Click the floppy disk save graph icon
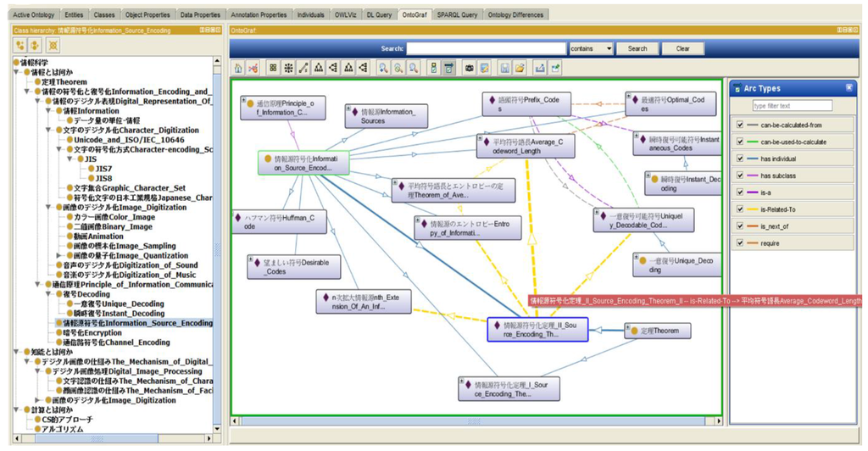The height and width of the screenshot is (451, 868). pyautogui.click(x=506, y=67)
